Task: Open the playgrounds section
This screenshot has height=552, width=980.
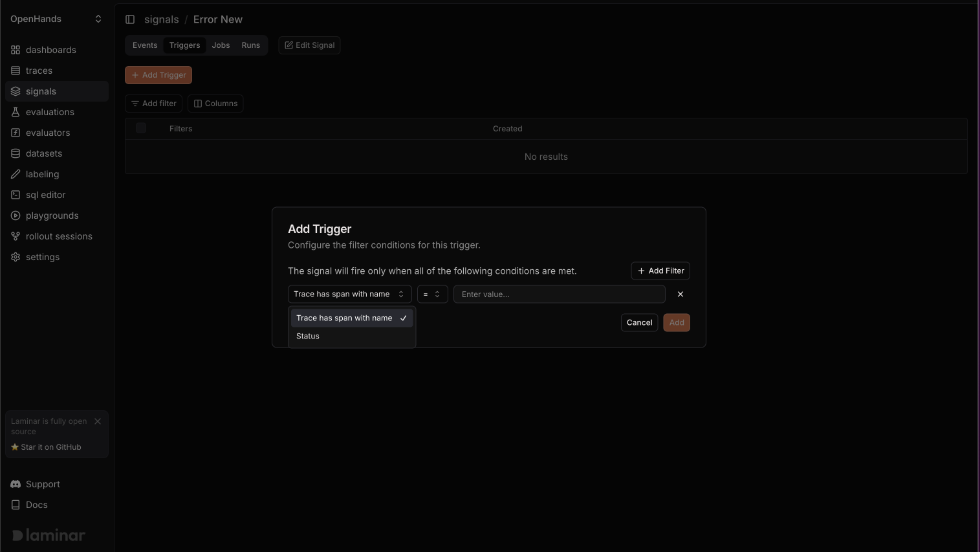Action: click(x=52, y=215)
